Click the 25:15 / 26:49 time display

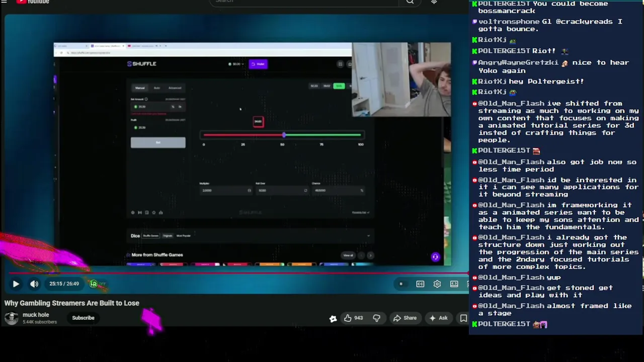click(64, 284)
